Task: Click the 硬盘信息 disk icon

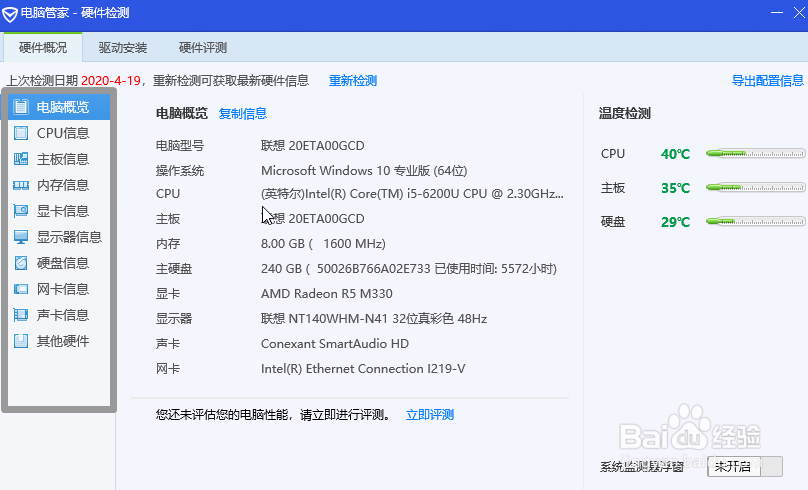Action: (x=21, y=263)
